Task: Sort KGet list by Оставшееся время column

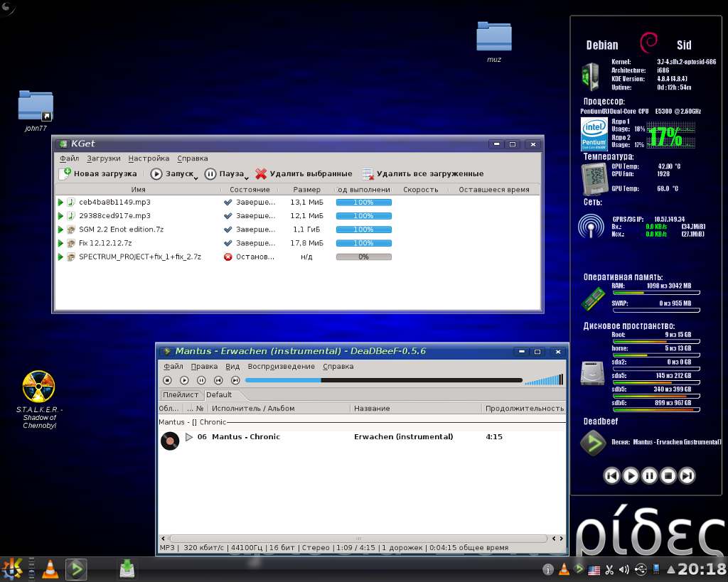Action: point(493,189)
